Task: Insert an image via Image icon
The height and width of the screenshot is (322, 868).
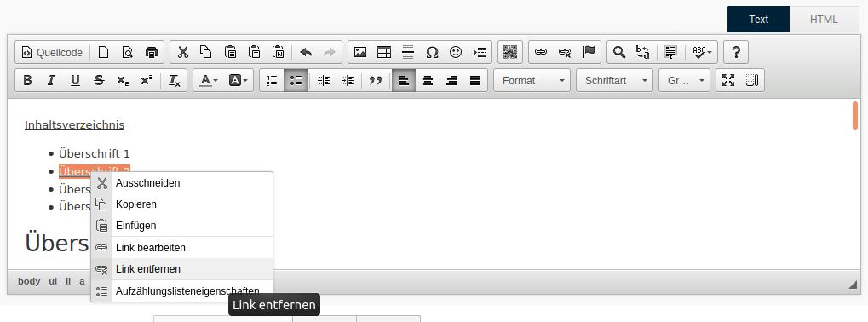Action: point(360,53)
